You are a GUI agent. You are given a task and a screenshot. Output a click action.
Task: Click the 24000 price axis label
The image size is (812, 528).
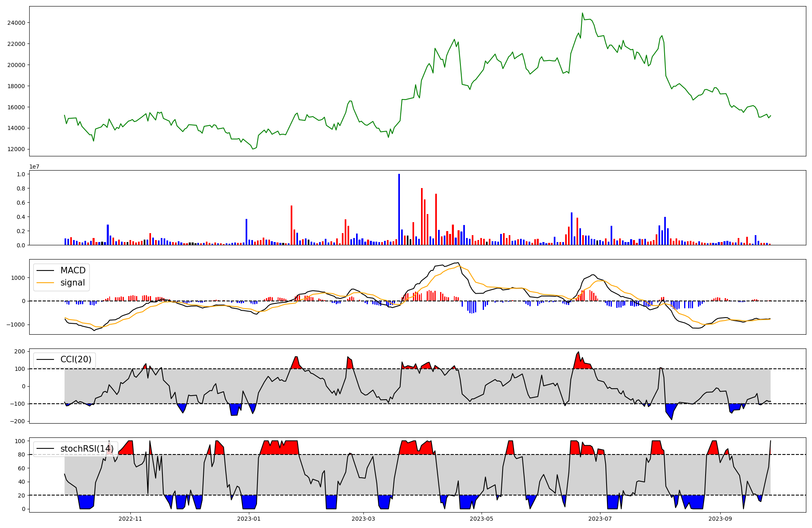pyautogui.click(x=16, y=23)
